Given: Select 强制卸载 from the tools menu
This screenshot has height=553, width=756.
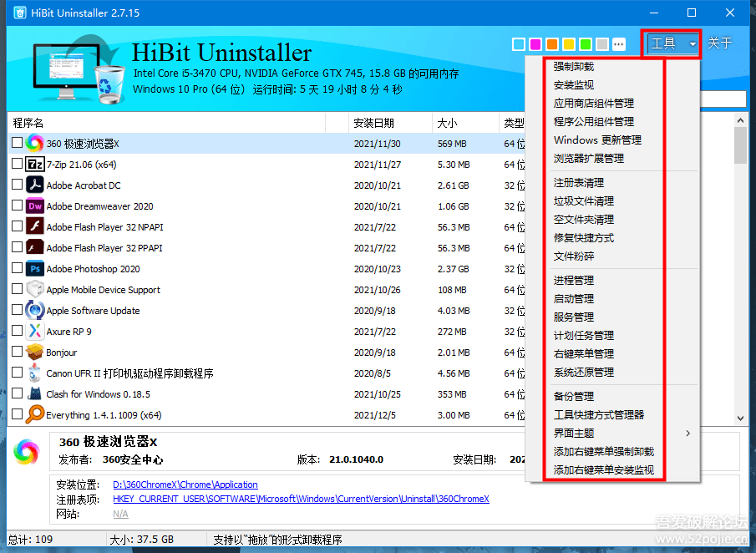Looking at the screenshot, I should coord(574,67).
